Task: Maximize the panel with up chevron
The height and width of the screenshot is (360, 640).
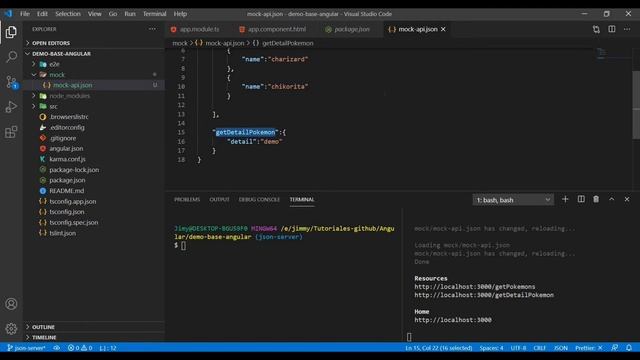Action: (x=611, y=199)
